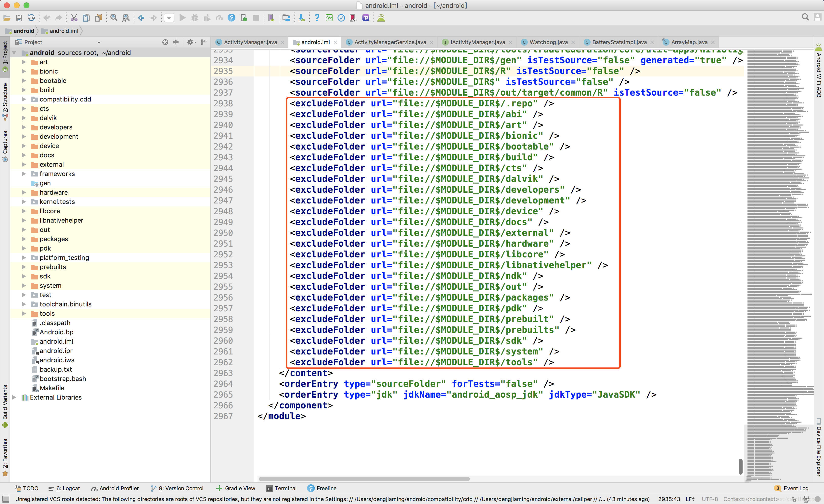Click the editor vertical scrollbar thumb
This screenshot has width=824, height=504.
740,466
